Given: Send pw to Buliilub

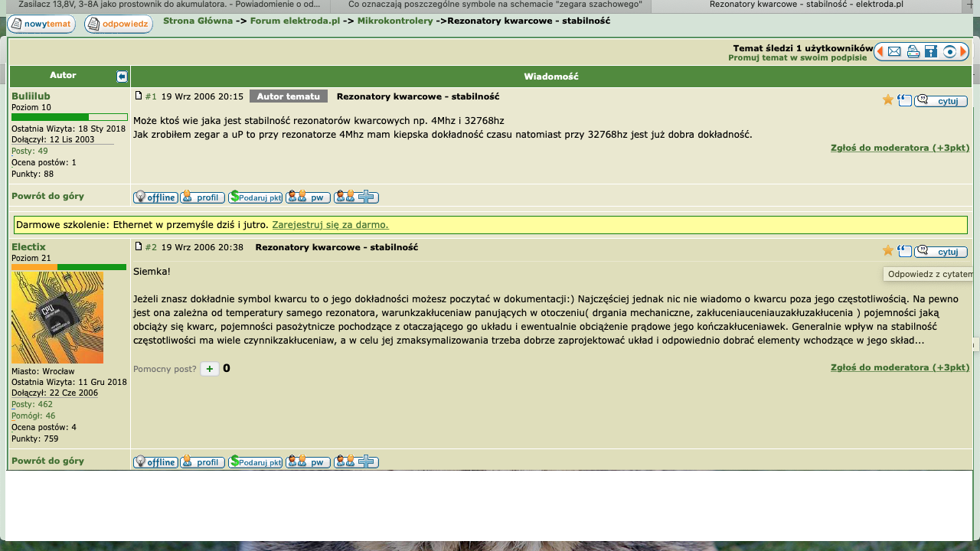Looking at the screenshot, I should tap(308, 197).
